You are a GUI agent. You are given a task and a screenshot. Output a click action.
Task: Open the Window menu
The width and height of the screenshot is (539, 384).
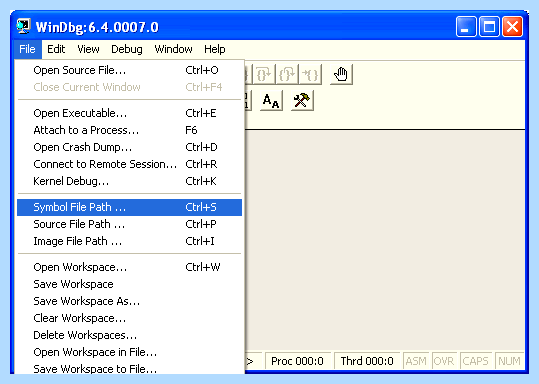[x=173, y=49]
